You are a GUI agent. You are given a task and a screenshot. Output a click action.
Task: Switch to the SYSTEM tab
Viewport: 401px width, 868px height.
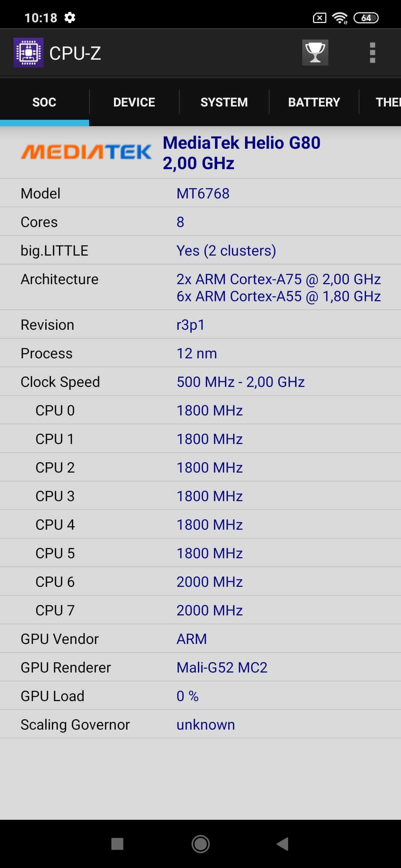(x=224, y=102)
